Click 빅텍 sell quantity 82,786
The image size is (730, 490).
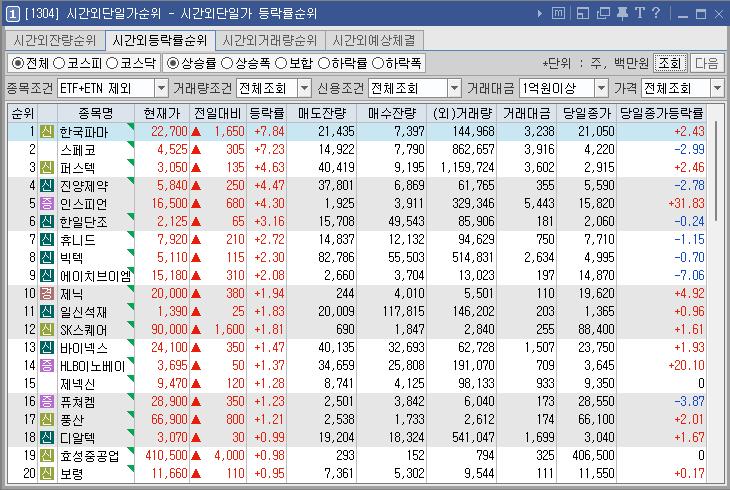336,258
